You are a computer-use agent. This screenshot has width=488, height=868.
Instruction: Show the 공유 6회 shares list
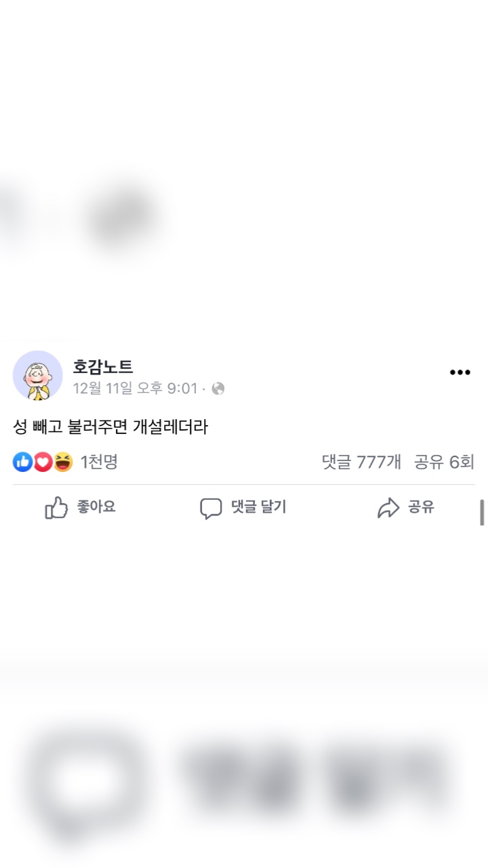pos(444,462)
